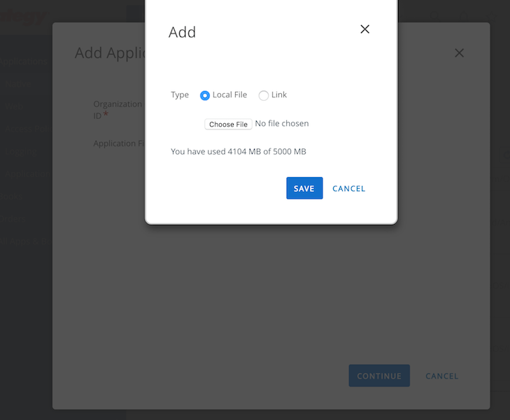
Task: Cancel the Add dialog
Action: tap(348, 188)
